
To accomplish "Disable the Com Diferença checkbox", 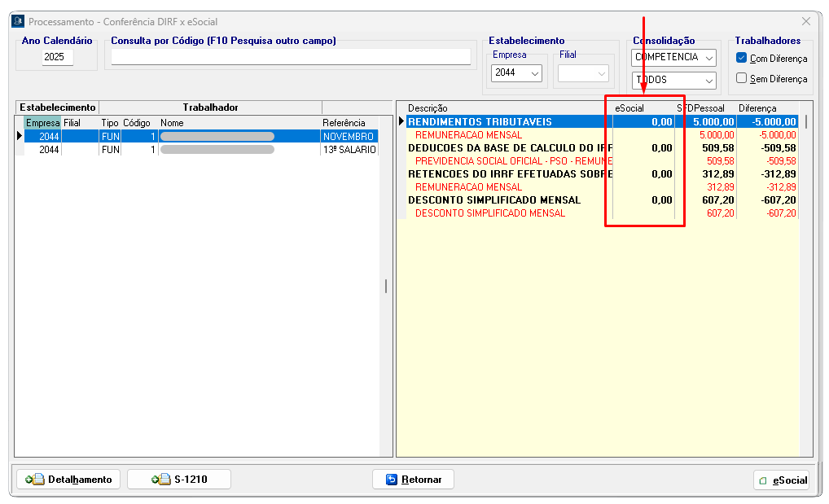I will [x=741, y=58].
